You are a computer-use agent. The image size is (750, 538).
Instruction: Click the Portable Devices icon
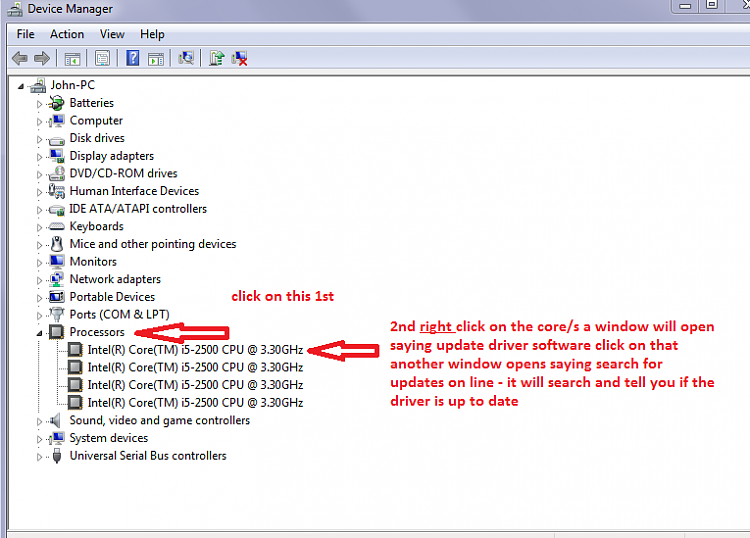click(56, 297)
